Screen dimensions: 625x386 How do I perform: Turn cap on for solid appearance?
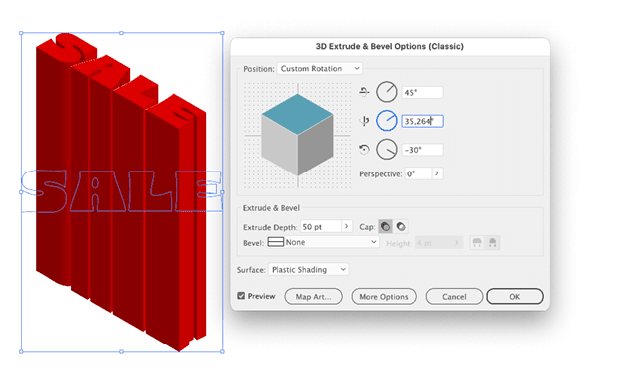coord(385,226)
